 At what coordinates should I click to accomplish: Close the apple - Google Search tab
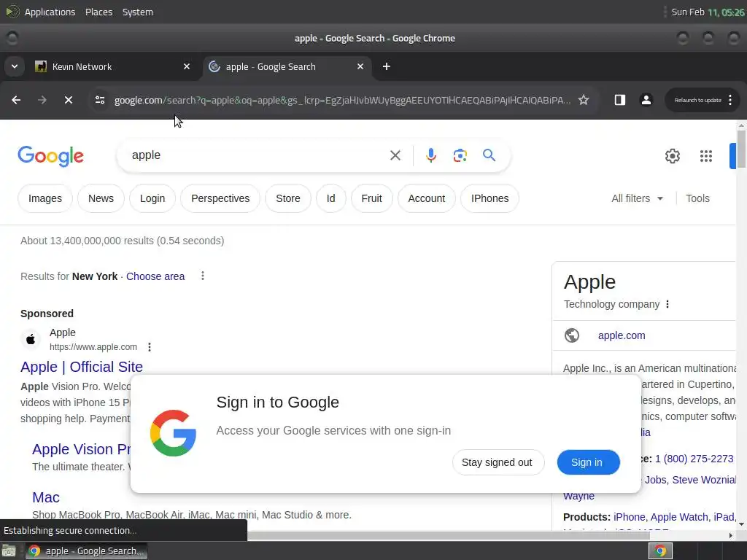pyautogui.click(x=360, y=66)
